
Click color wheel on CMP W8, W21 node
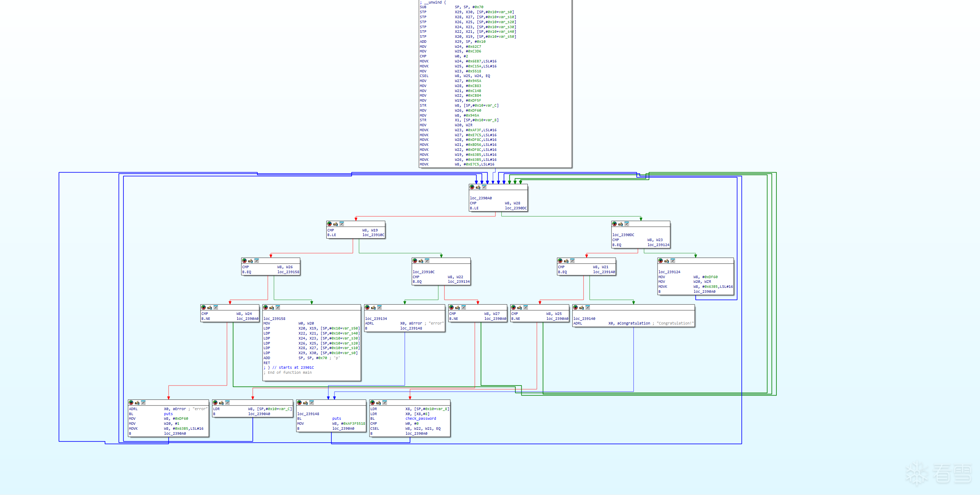560,261
